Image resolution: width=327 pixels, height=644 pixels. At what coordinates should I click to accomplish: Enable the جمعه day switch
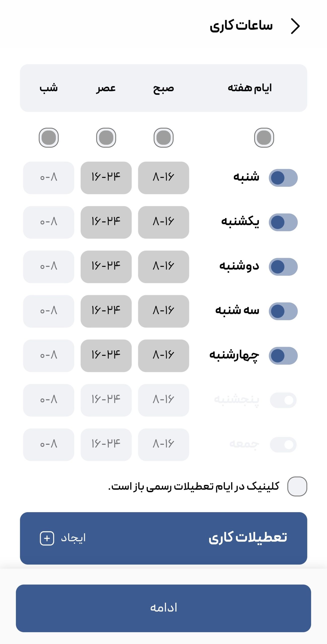(283, 445)
